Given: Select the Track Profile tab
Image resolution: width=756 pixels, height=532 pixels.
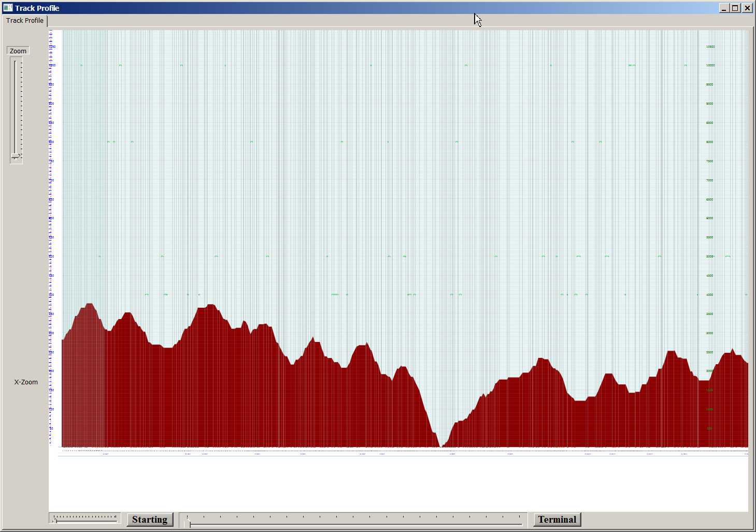Looking at the screenshot, I should click(x=25, y=21).
